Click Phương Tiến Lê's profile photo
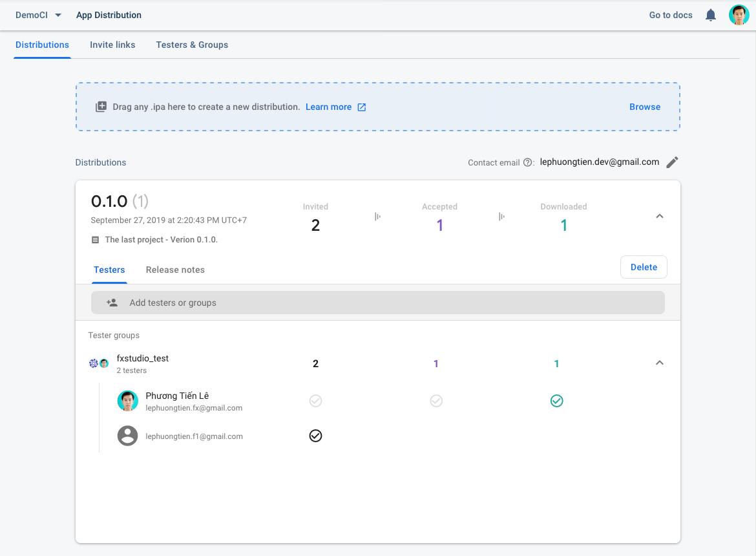This screenshot has width=756, height=556. (128, 401)
